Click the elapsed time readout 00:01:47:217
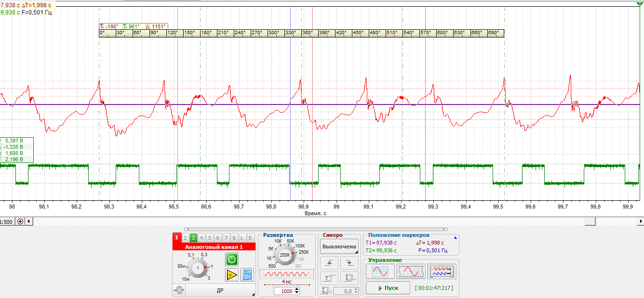Screen dimensions: 644x298 click(434, 288)
